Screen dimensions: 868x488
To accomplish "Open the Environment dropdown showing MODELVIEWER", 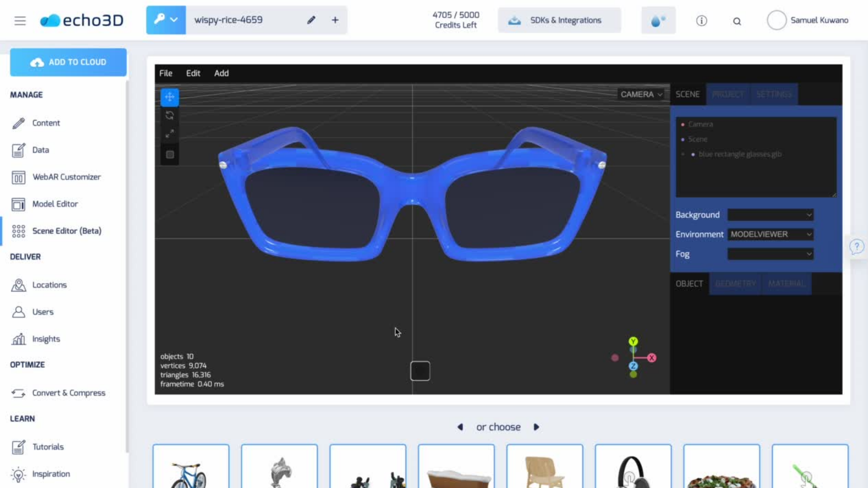I will click(x=770, y=234).
